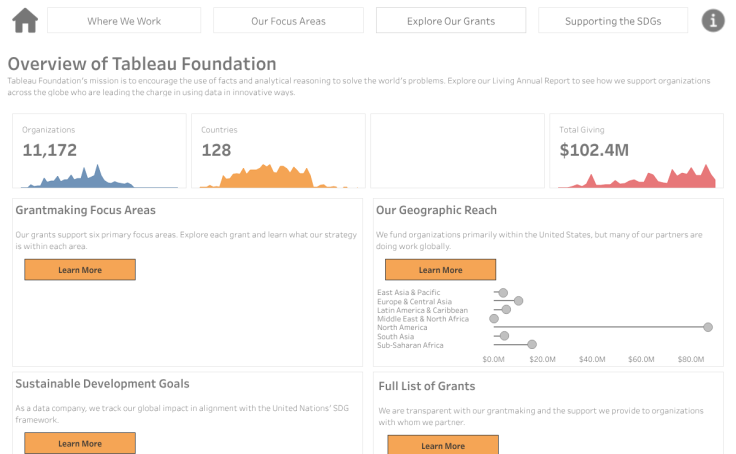Click the North America lollipop dot
The image size is (736, 454).
(x=708, y=327)
